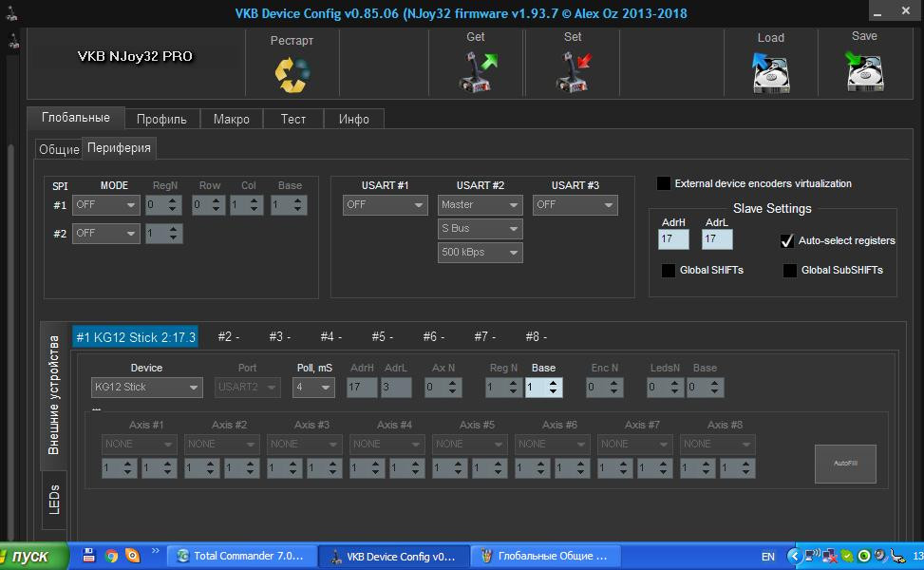Click VKB Device Config taskbar button
Screen dimensions: 924x570
click(x=394, y=556)
